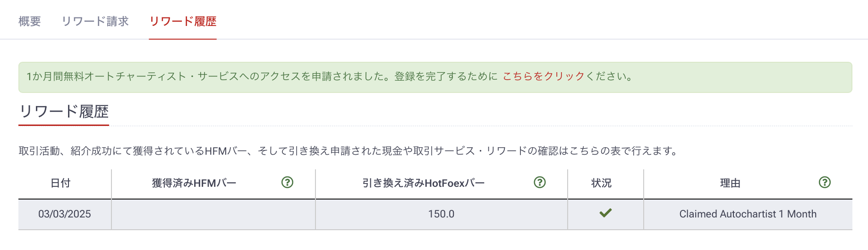Click the リワード履歴 section heading
This screenshot has width=868, height=250.
point(64,112)
